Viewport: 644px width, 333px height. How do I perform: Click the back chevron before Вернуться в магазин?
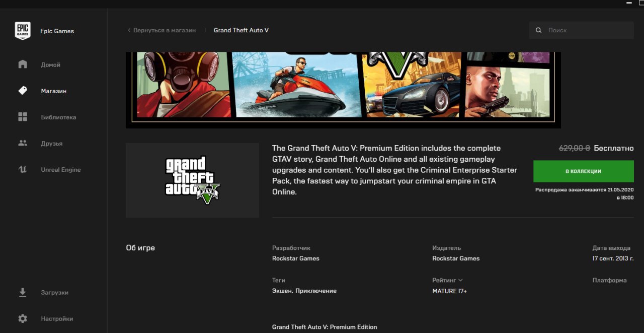tap(129, 30)
